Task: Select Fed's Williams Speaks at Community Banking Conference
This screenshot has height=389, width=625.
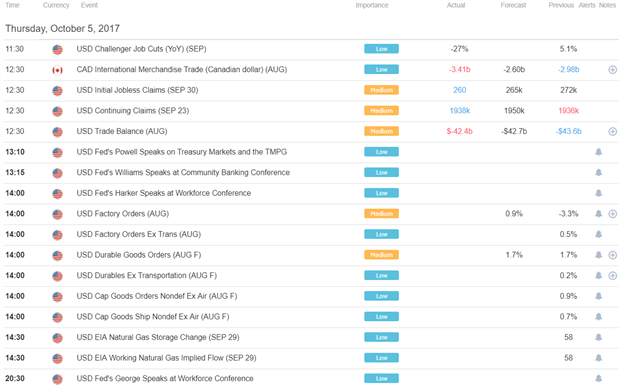Action: pyautogui.click(x=183, y=173)
